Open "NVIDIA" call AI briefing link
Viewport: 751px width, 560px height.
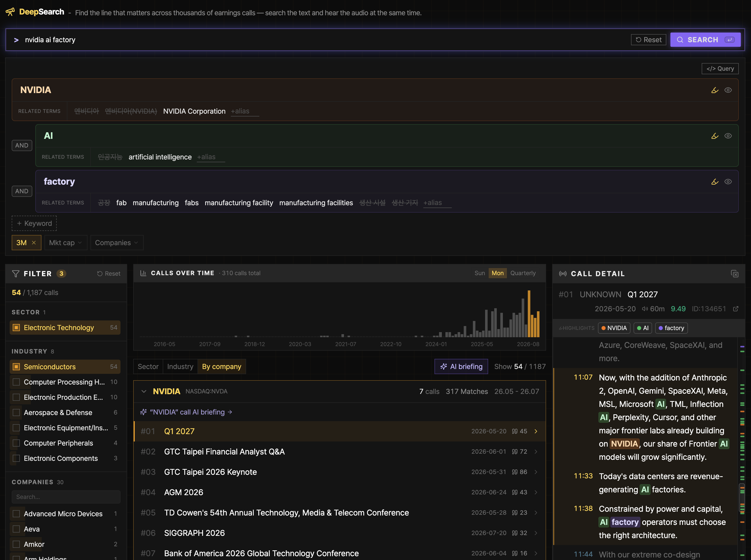pyautogui.click(x=186, y=412)
